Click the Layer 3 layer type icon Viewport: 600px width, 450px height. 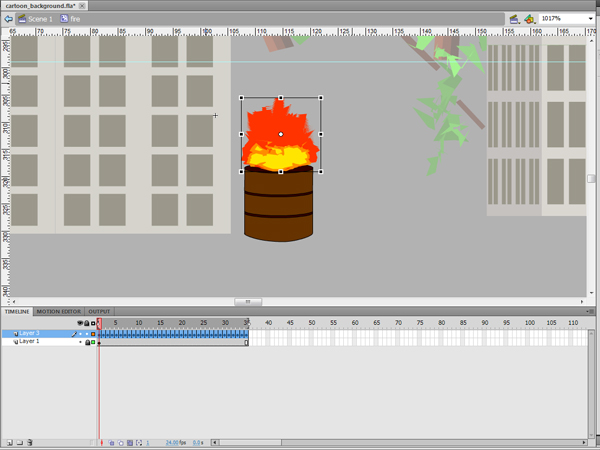tap(16, 334)
